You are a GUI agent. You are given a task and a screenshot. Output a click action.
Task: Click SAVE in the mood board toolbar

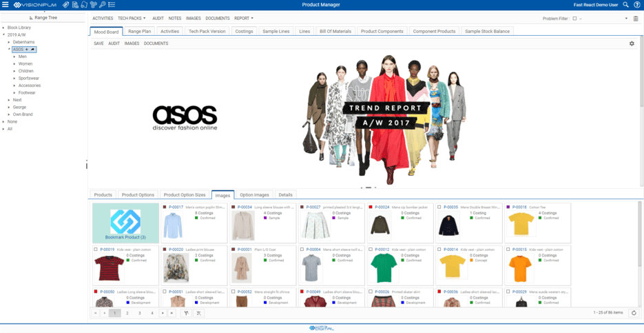click(x=98, y=43)
